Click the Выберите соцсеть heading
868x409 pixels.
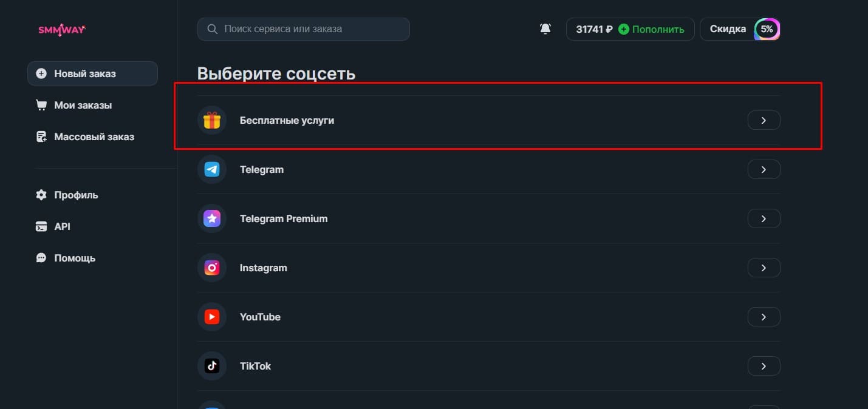pyautogui.click(x=276, y=73)
